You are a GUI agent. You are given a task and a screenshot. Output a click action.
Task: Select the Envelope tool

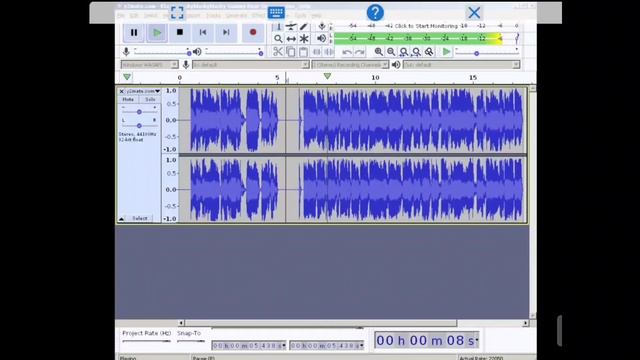[x=291, y=27]
